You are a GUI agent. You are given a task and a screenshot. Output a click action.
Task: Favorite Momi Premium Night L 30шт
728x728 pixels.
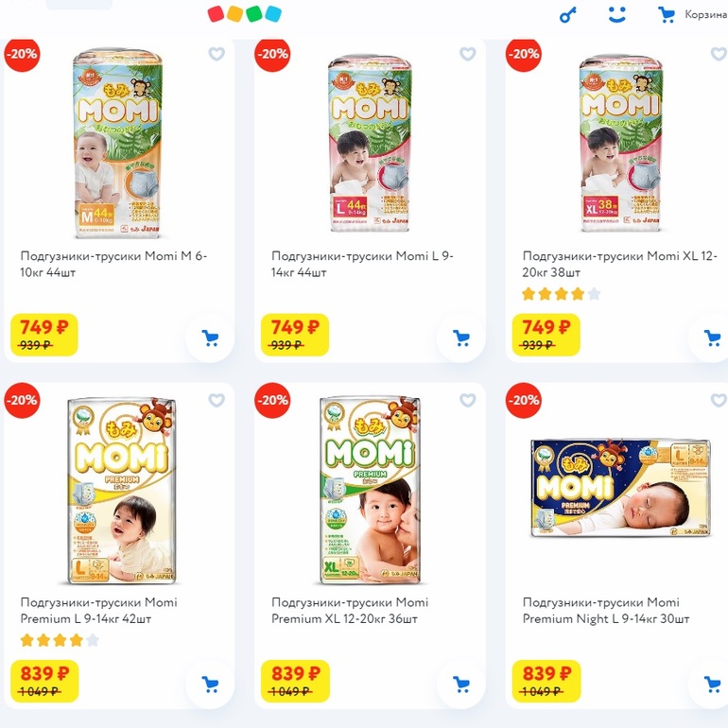718,400
